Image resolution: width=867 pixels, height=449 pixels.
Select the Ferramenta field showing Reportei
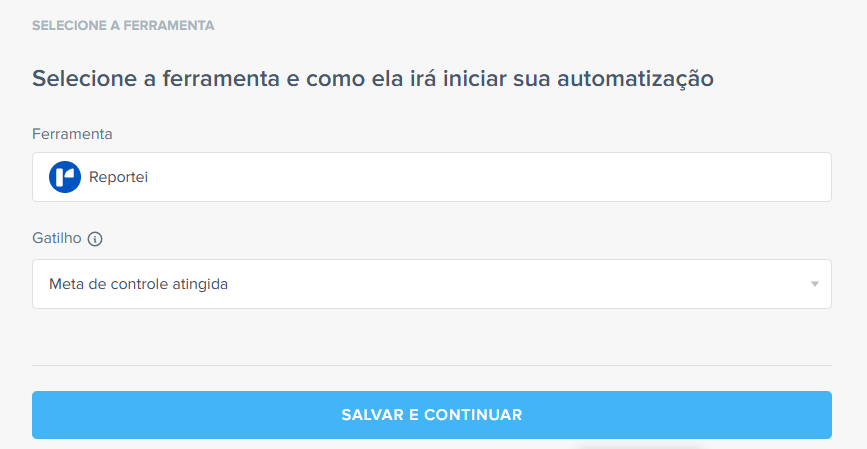(431, 177)
